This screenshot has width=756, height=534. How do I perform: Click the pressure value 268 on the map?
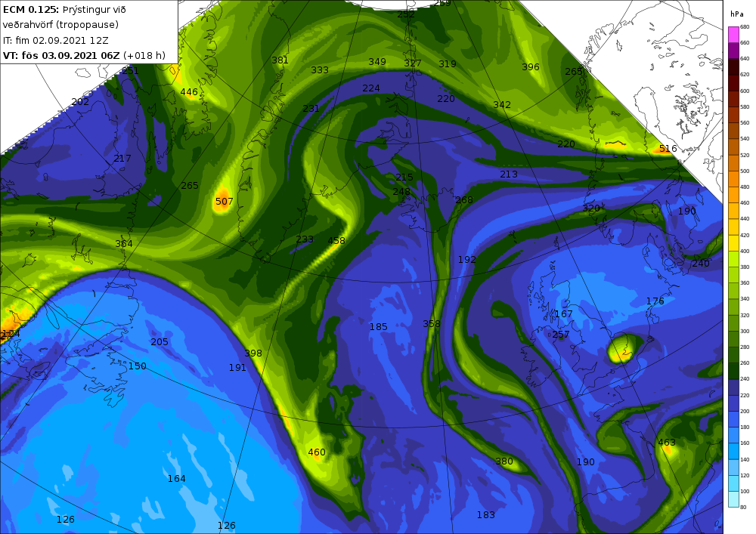[464, 200]
